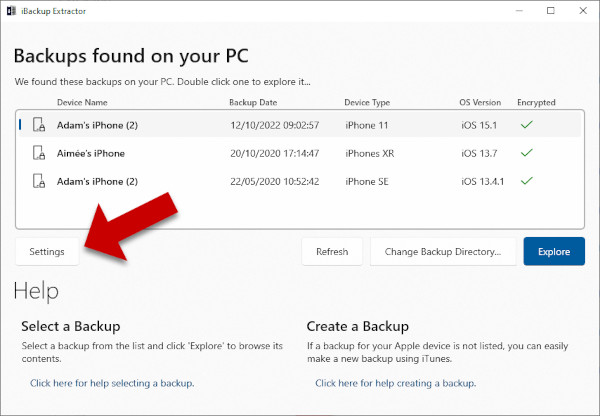Open the help creating a backup link
Viewport: 600px width, 416px height.
pos(396,383)
